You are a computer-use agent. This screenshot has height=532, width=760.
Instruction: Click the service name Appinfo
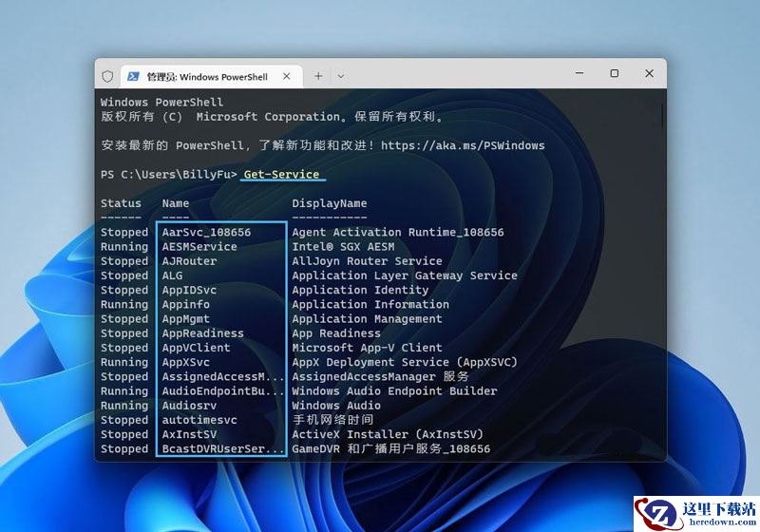185,305
